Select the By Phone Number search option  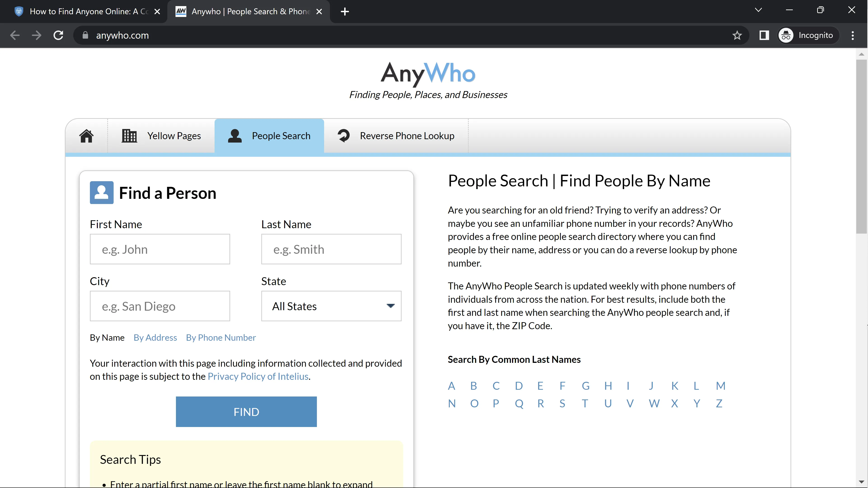point(221,338)
